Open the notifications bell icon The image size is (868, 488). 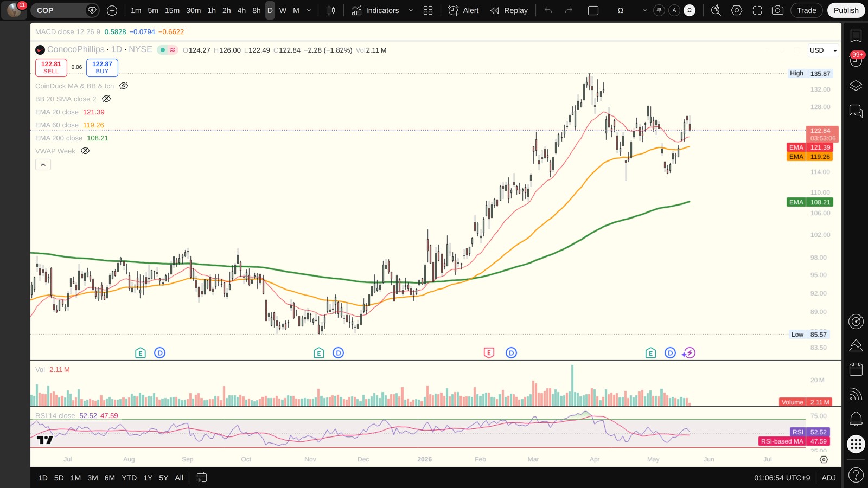[x=856, y=419]
